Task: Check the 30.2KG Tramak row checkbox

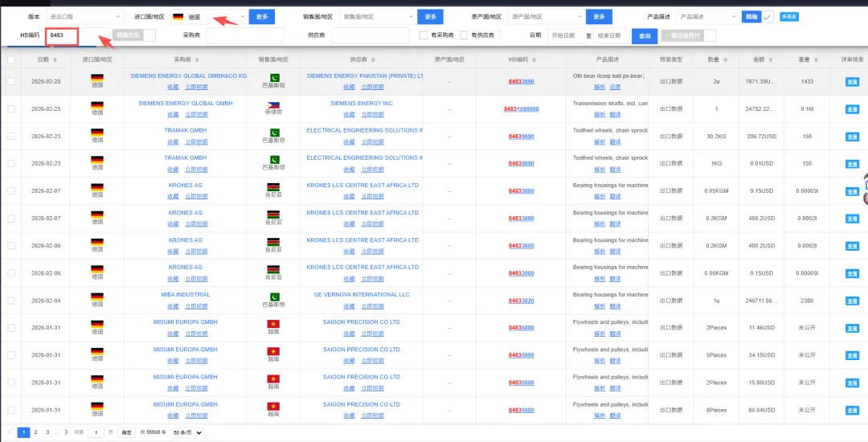Action: 11,136
